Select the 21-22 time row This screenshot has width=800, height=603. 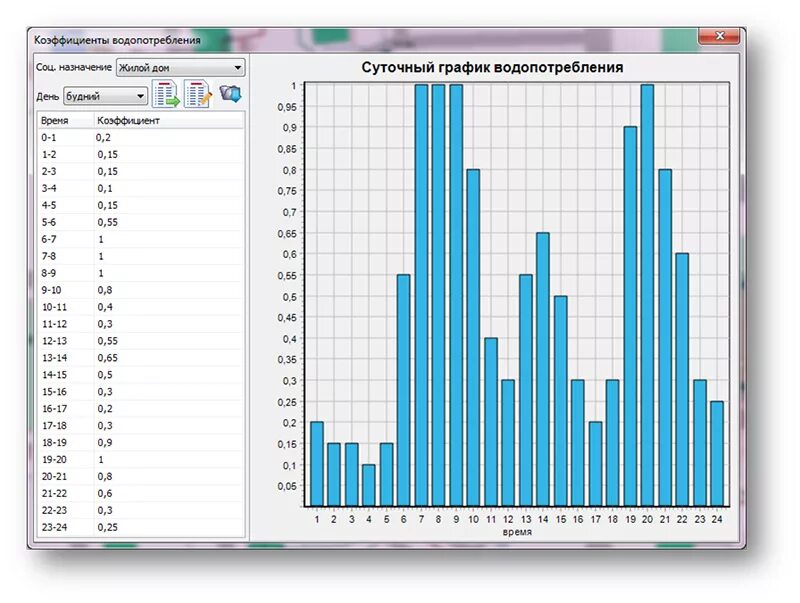click(141, 493)
